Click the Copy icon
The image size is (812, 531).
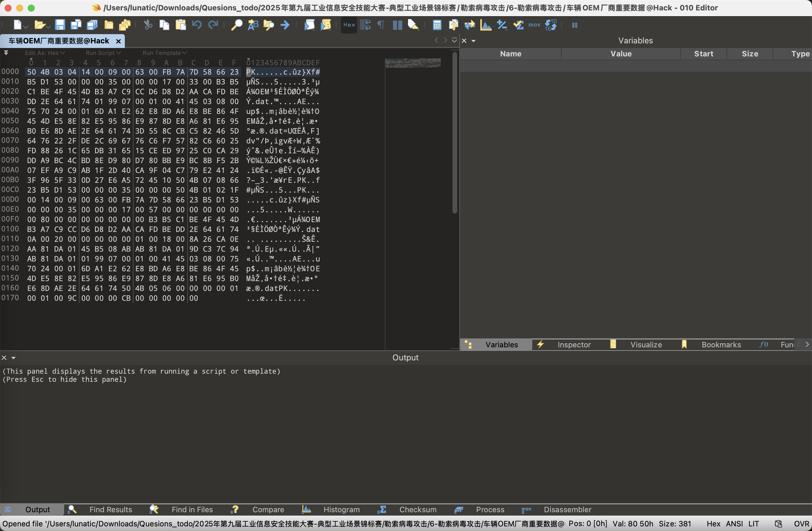164,25
